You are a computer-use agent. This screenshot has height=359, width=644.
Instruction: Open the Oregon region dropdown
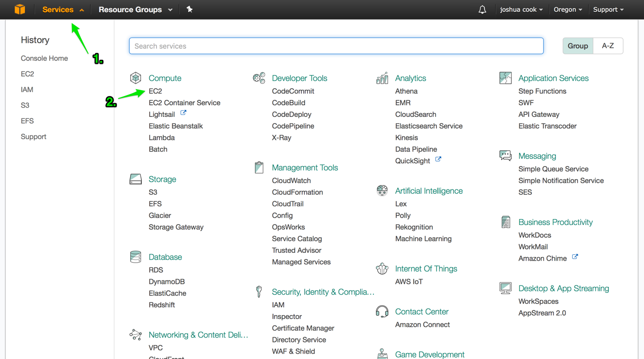[x=568, y=9]
